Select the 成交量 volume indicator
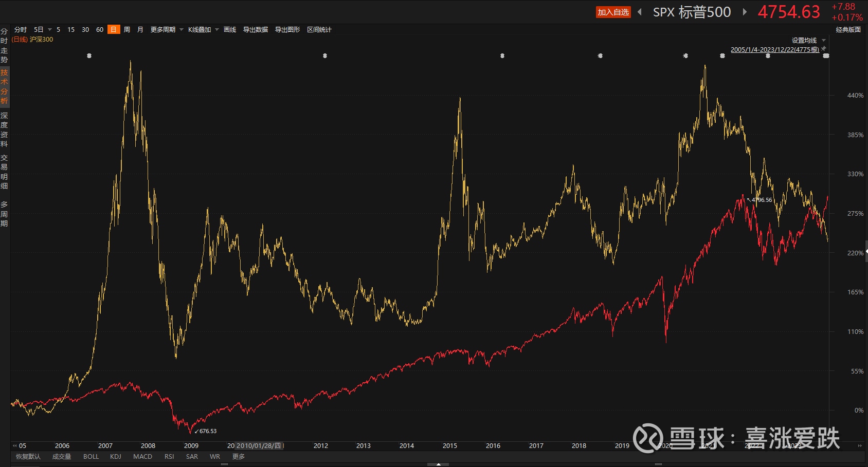This screenshot has width=868, height=467. 62,456
